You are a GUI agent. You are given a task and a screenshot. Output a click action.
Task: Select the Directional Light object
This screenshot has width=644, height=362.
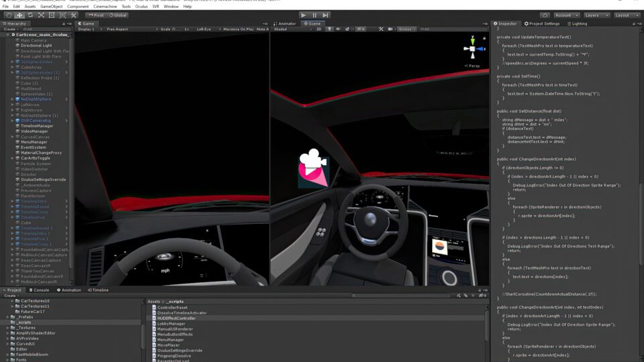(x=36, y=46)
